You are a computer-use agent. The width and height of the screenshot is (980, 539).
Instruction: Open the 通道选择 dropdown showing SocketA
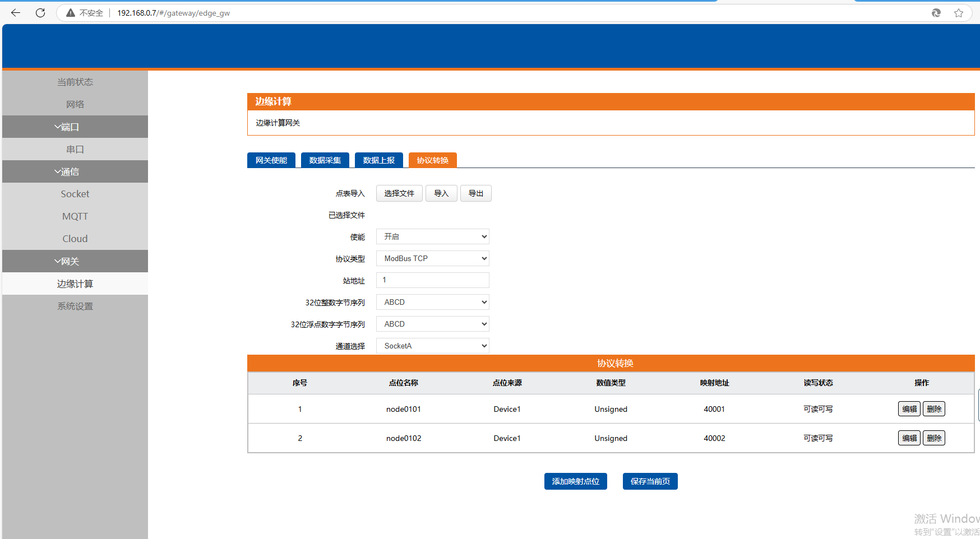point(432,346)
